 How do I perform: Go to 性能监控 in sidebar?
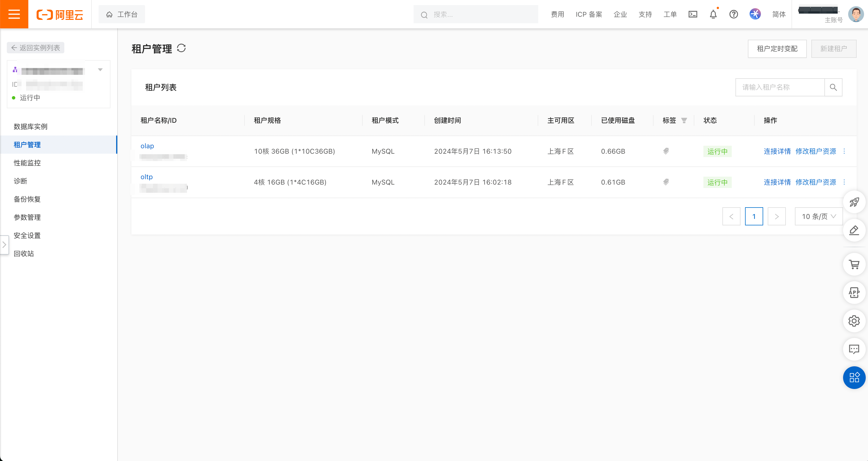[27, 163]
